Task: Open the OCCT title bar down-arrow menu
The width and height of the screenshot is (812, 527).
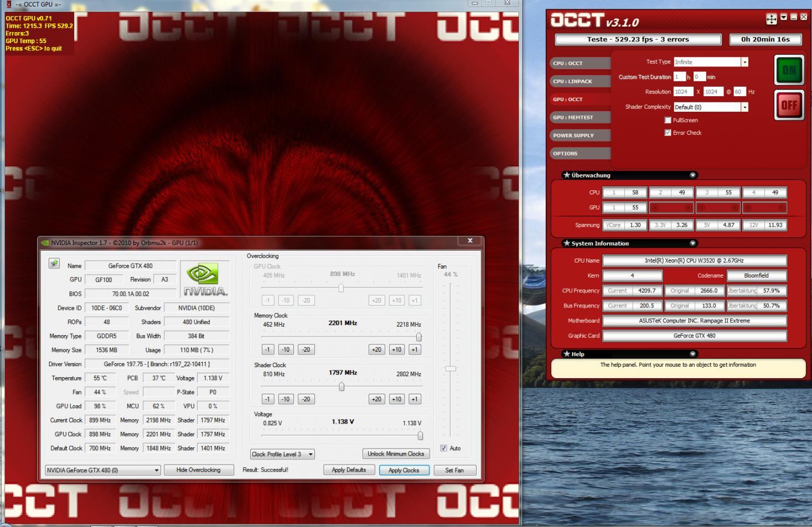Action: click(x=784, y=18)
